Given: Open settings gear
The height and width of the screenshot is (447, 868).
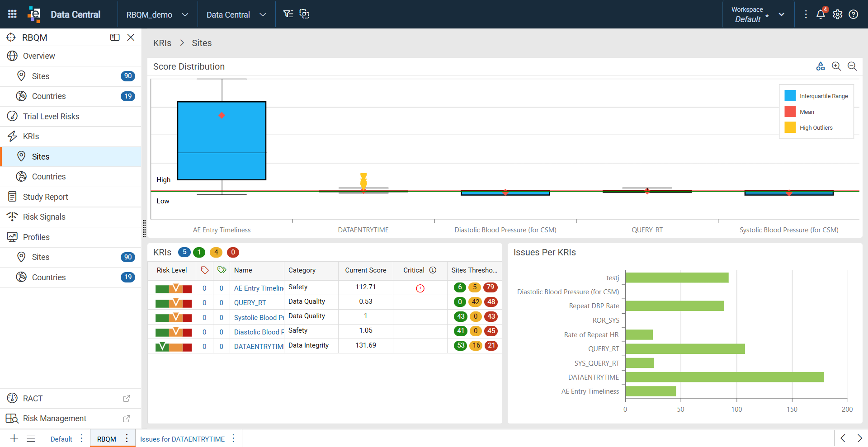Looking at the screenshot, I should [837, 14].
